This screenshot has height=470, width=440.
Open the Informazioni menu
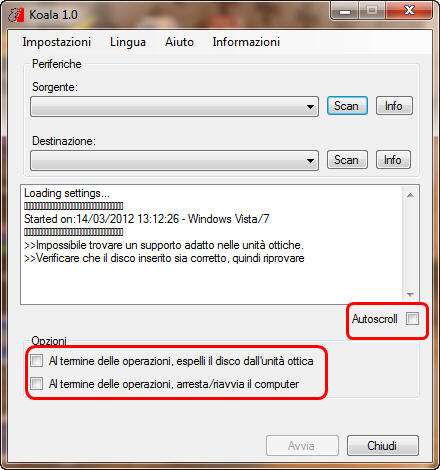246,42
